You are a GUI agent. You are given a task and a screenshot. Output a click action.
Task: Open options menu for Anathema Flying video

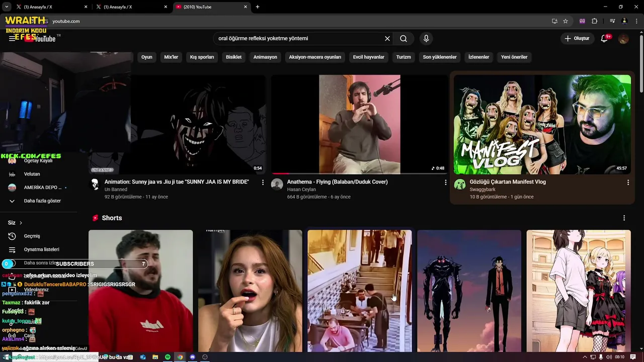445,183
